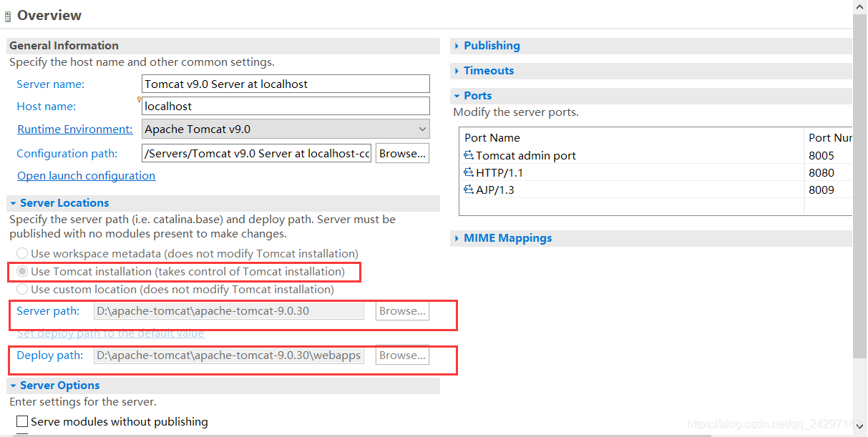Click Browse next to Deploy path
The height and width of the screenshot is (437, 868).
402,355
